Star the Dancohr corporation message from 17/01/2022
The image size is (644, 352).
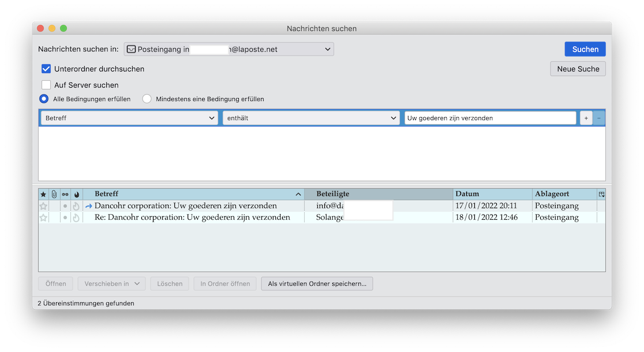tap(43, 206)
